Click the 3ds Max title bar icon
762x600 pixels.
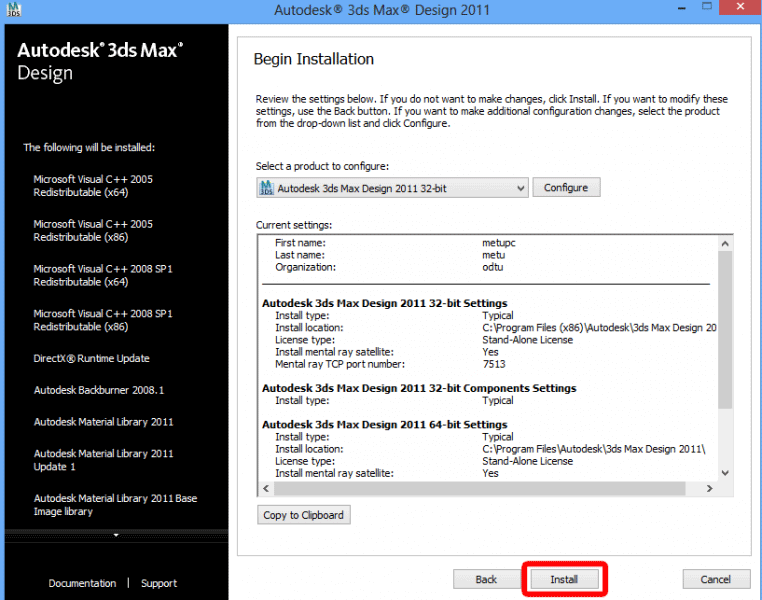(x=14, y=9)
